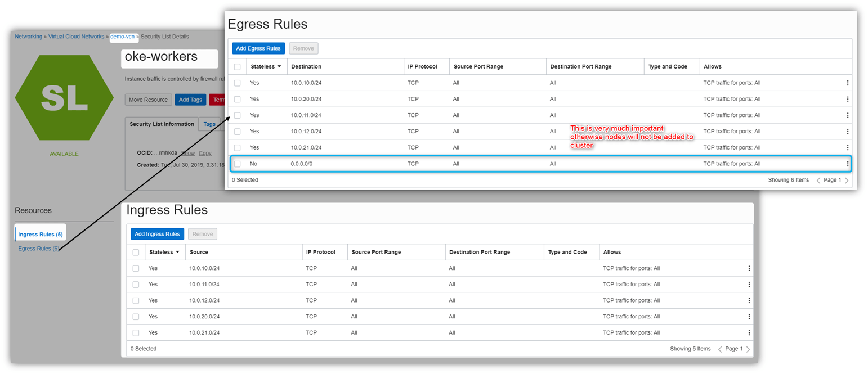The image size is (868, 374).
Task: Click the Add Ingress Rules button
Action: pyautogui.click(x=158, y=234)
